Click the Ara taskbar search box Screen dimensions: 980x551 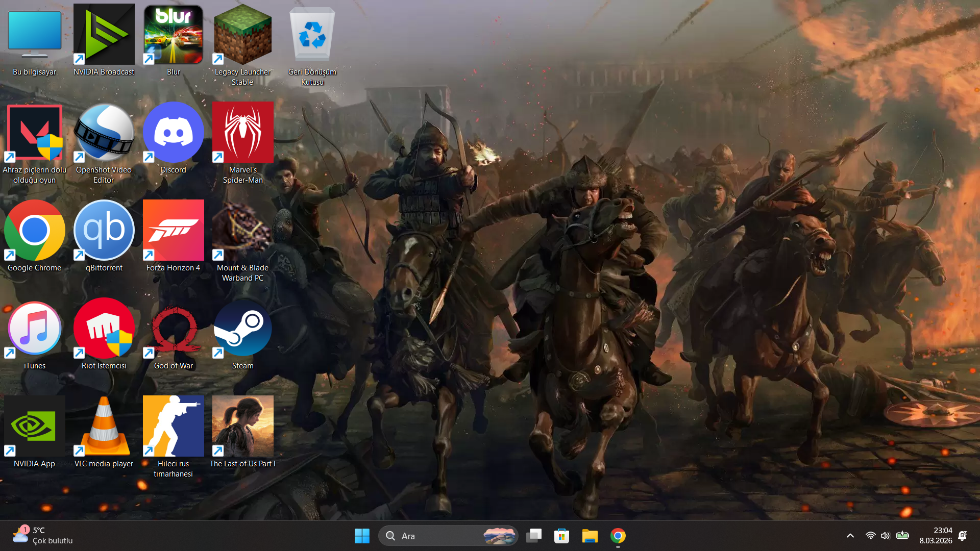coord(448,536)
